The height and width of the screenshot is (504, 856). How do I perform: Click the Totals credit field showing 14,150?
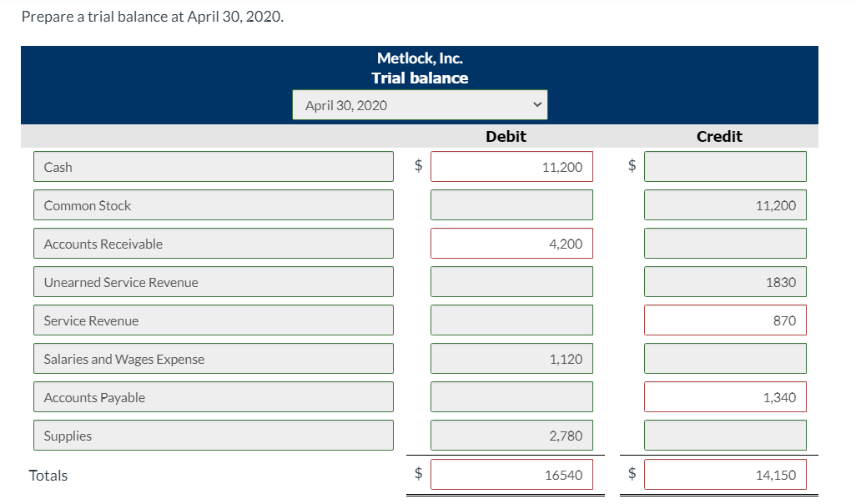(x=725, y=473)
